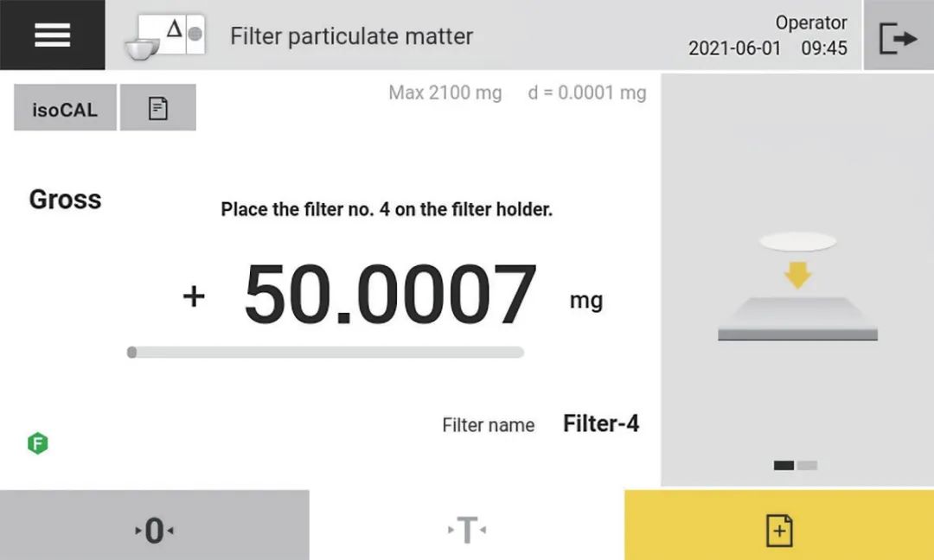Viewport: 934px width, 560px height.
Task: Tap the Gross weight label
Action: click(x=65, y=200)
